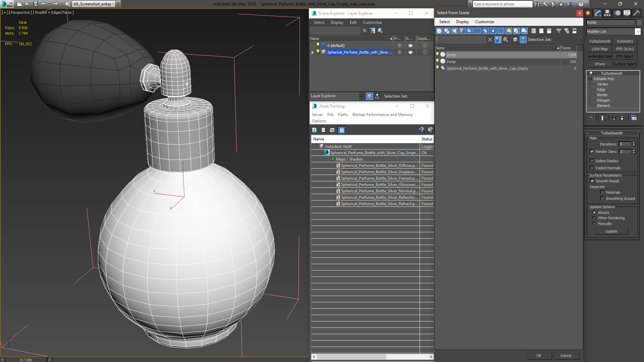Toggle Smooth Result checkbox

pos(592,181)
